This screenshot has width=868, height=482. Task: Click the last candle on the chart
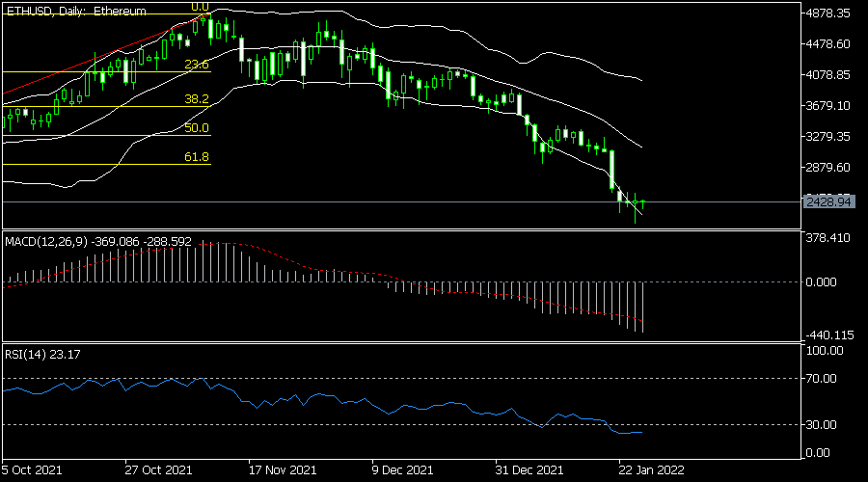642,203
